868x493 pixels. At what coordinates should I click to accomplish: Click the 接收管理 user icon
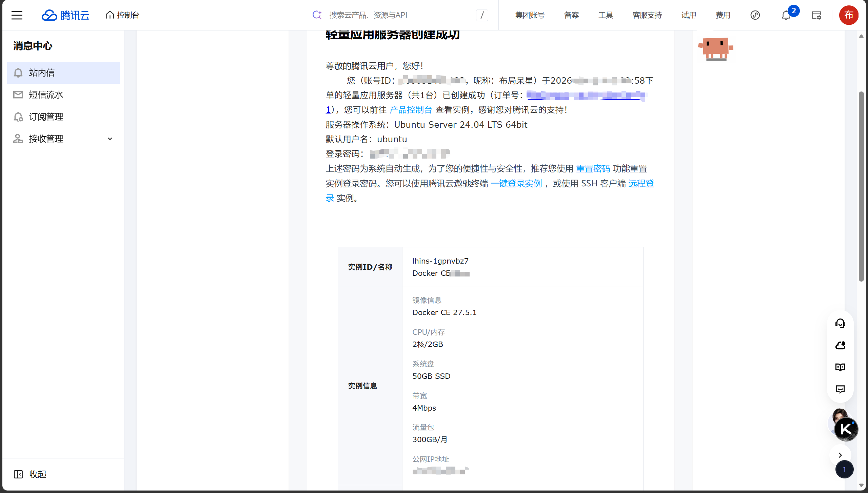(18, 139)
